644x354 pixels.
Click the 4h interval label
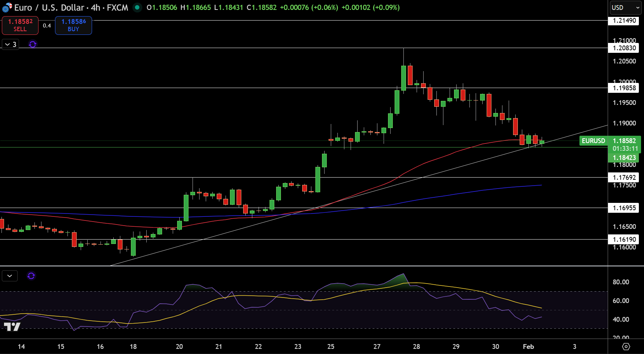point(95,7)
